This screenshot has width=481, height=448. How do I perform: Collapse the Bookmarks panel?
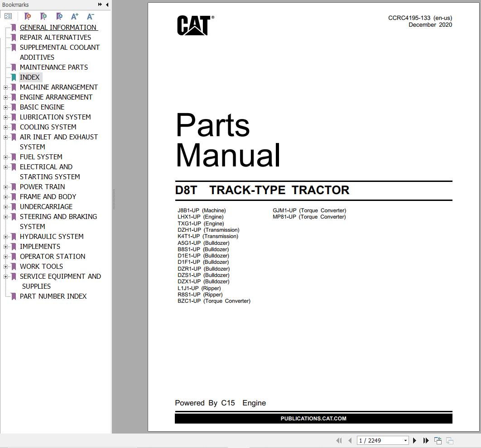106,5
